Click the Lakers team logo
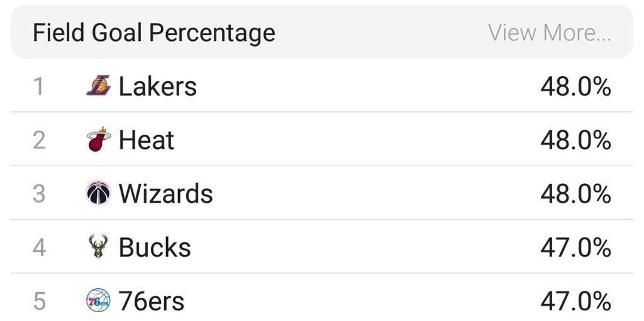644x321 pixels. [98, 86]
